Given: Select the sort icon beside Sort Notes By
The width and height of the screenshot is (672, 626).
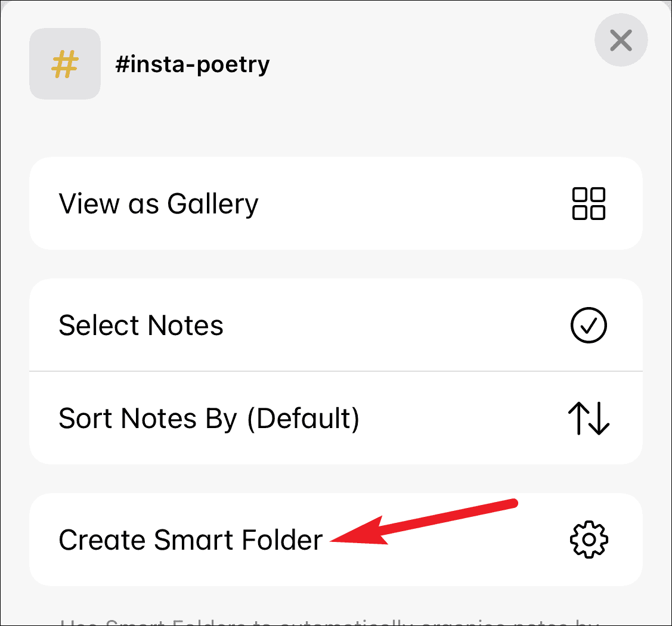Looking at the screenshot, I should coord(589,418).
